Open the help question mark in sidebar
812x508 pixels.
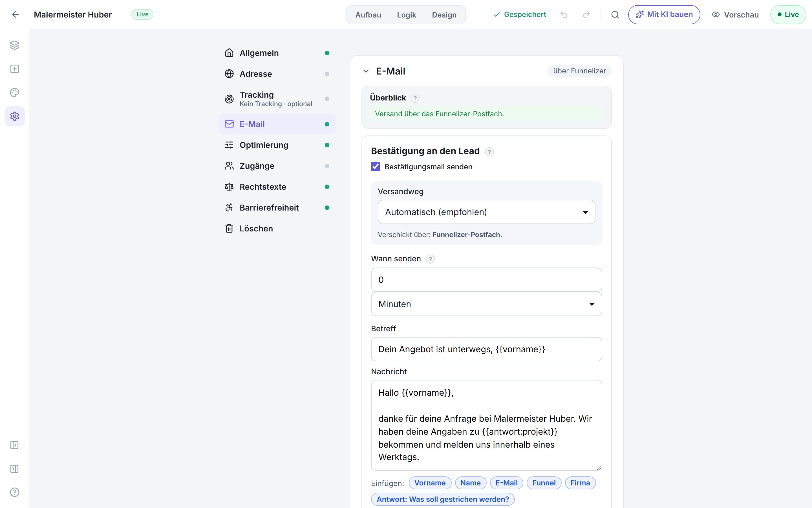click(x=14, y=492)
